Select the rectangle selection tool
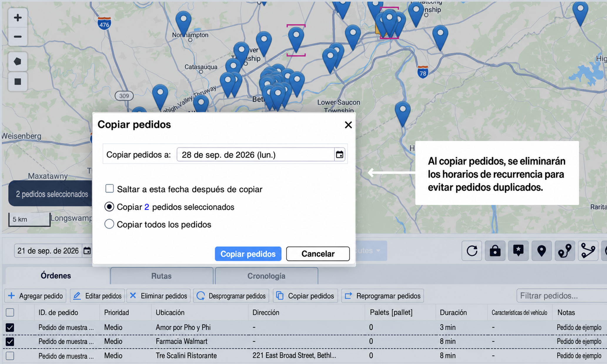This screenshot has height=364, width=607. pyautogui.click(x=18, y=81)
